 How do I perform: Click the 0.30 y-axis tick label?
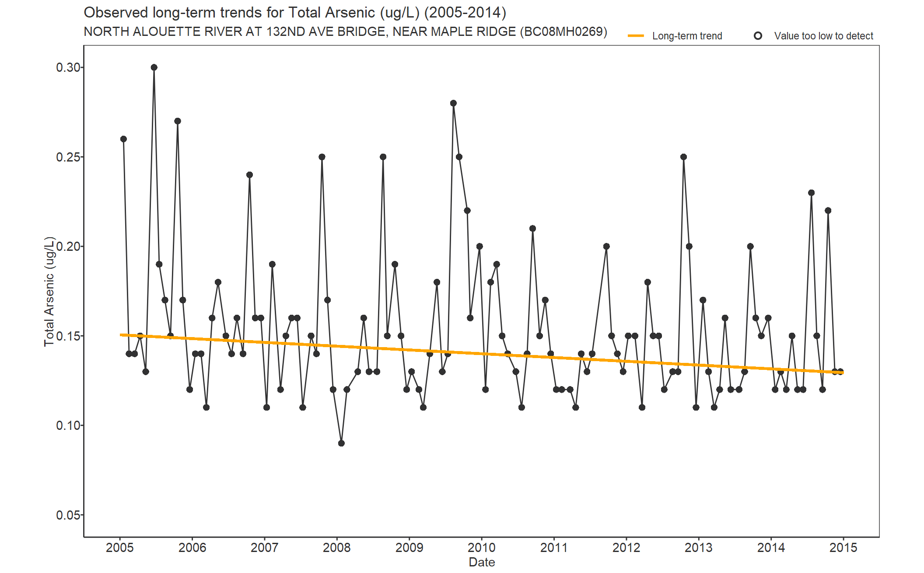pyautogui.click(x=68, y=67)
